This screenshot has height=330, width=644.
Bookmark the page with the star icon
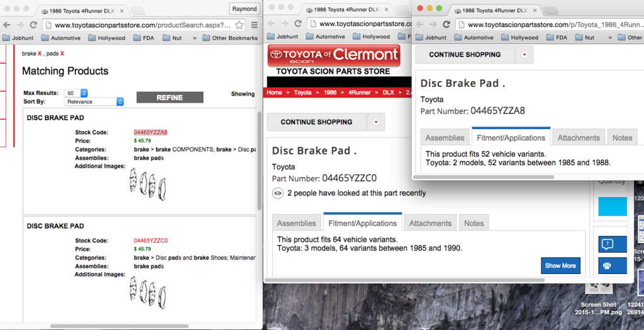tap(239, 25)
